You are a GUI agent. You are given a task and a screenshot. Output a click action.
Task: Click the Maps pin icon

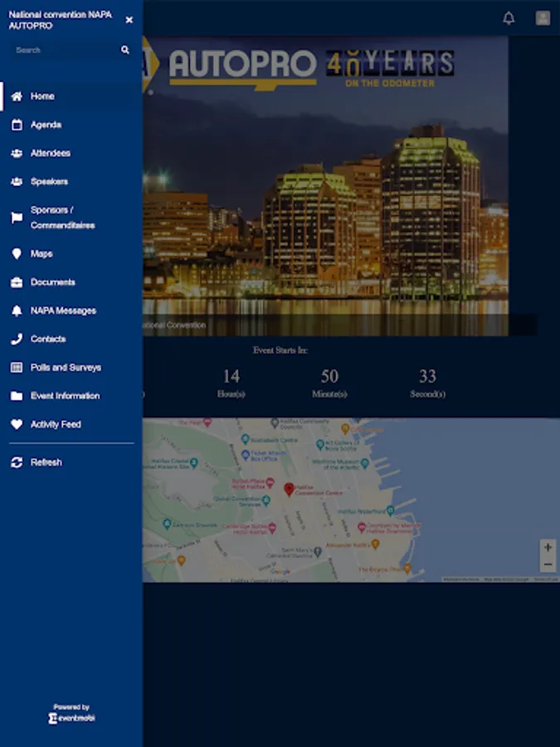[17, 254]
